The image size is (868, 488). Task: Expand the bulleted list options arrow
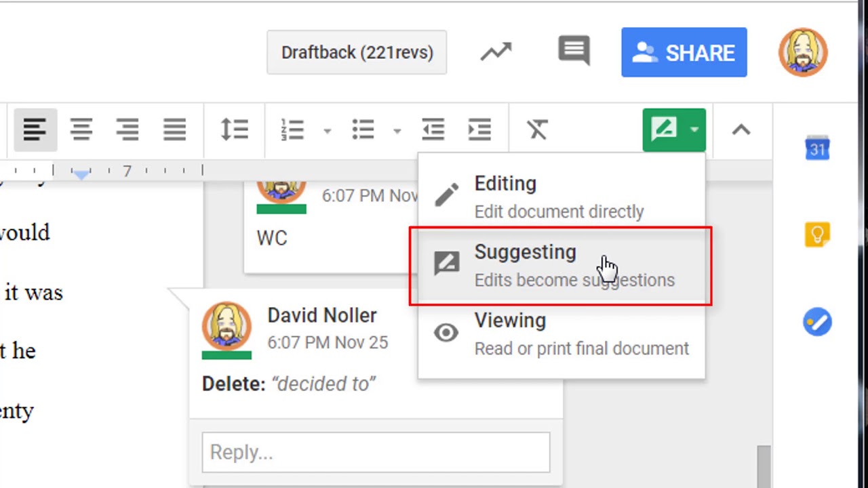point(397,130)
